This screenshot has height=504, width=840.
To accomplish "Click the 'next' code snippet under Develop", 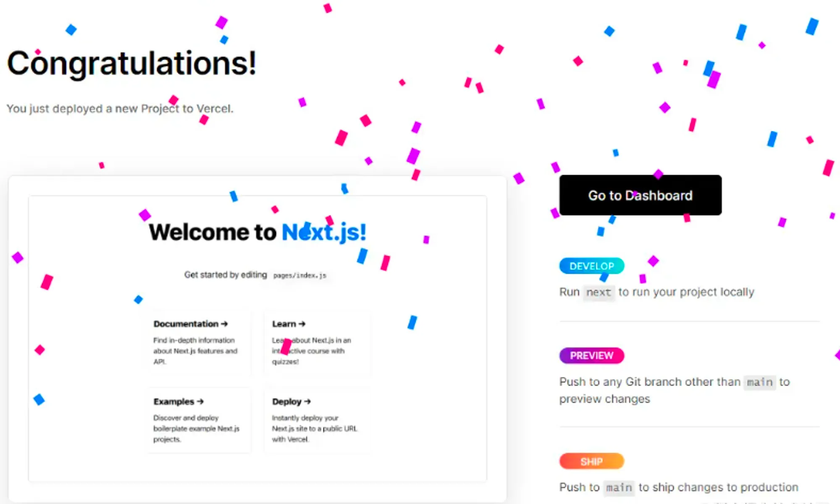I will pos(598,292).
